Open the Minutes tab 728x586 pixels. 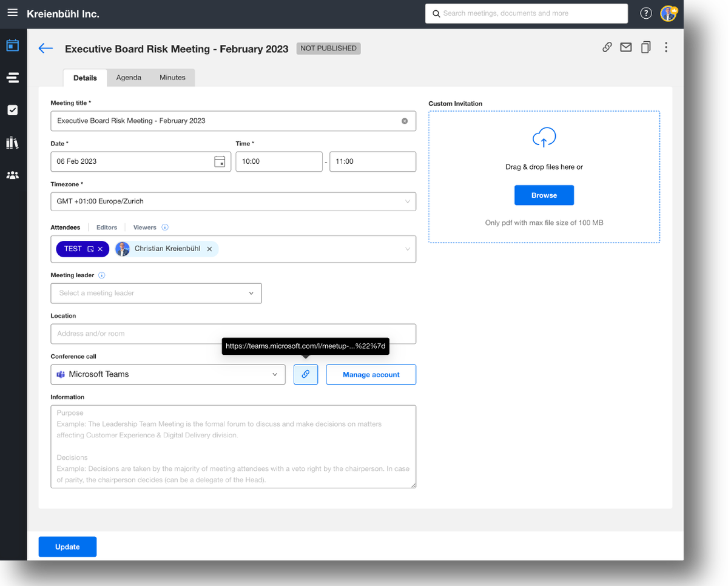coord(172,78)
